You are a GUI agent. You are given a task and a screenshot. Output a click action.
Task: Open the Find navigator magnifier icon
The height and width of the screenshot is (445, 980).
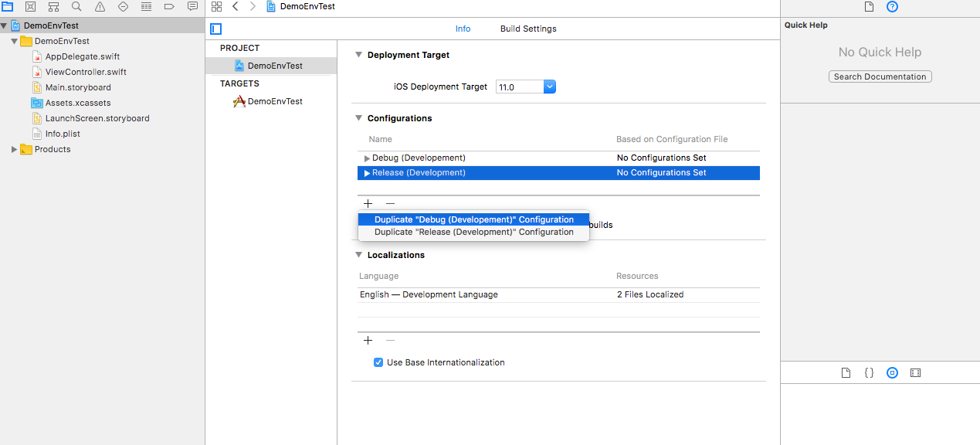76,6
